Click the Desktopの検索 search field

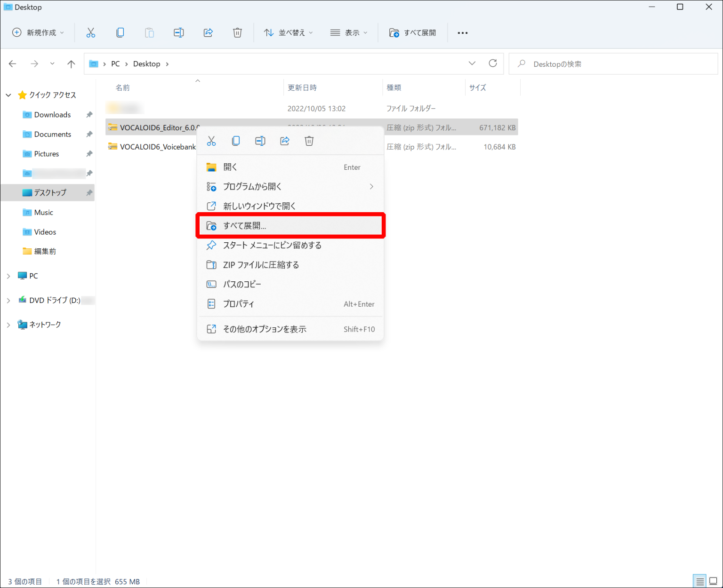coord(613,64)
